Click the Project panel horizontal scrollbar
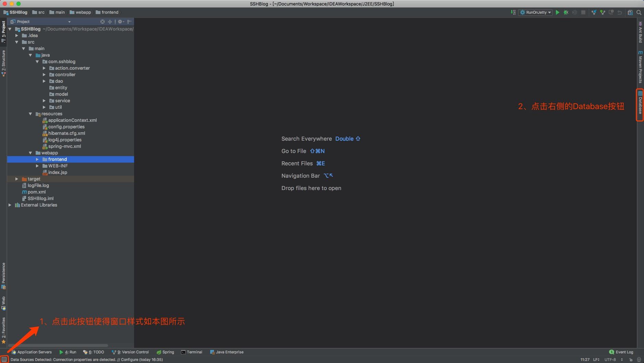The width and height of the screenshot is (644, 363). click(58, 346)
